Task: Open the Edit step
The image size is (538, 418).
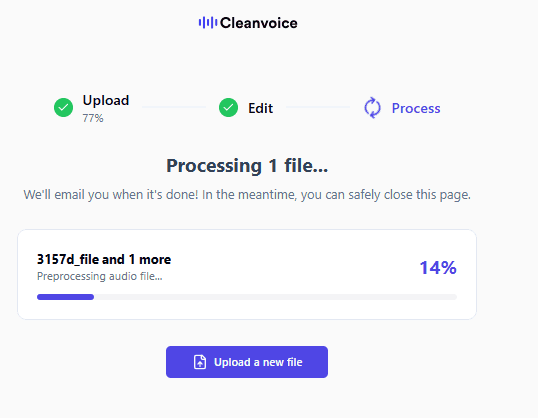Action: (x=260, y=108)
